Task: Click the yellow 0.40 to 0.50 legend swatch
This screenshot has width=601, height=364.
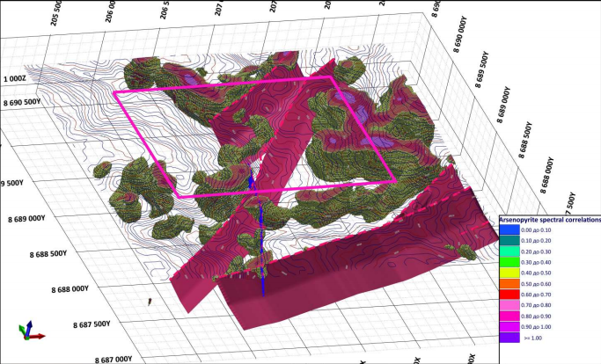Action: pyautogui.click(x=509, y=273)
